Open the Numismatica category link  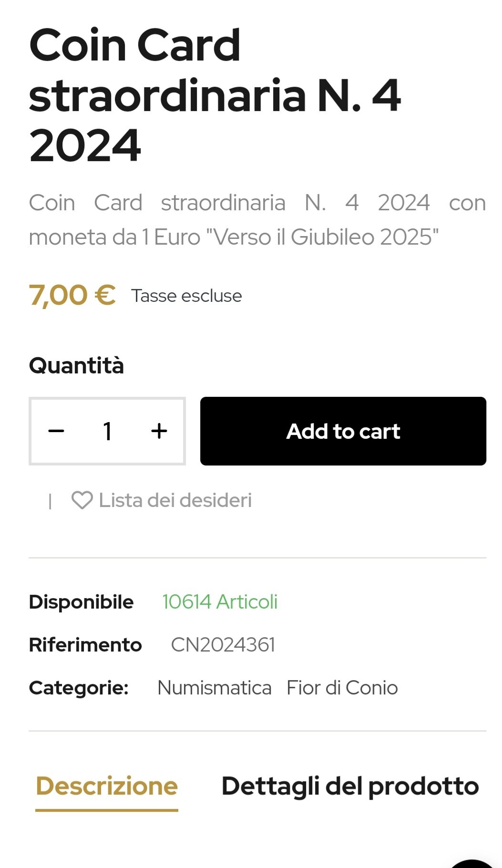[214, 688]
